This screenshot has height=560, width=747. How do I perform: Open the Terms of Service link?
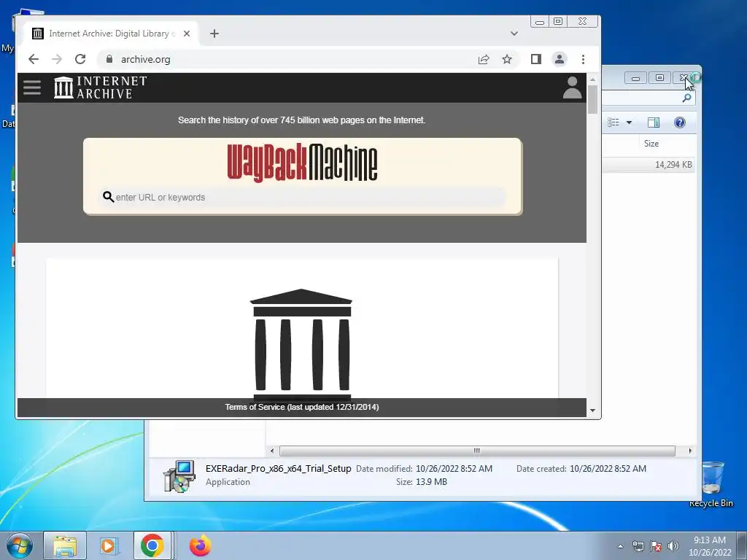click(302, 407)
